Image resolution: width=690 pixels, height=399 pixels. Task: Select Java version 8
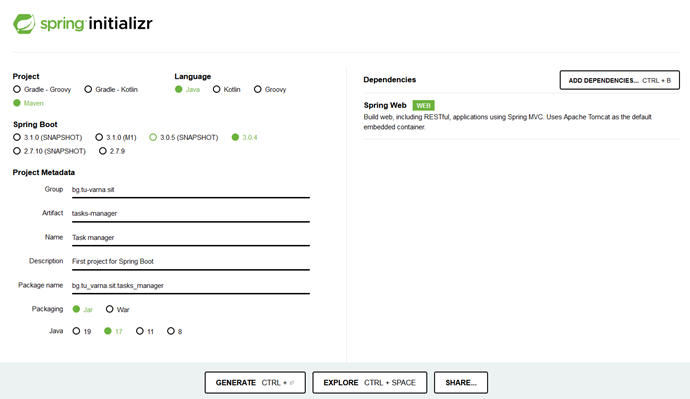click(x=175, y=331)
